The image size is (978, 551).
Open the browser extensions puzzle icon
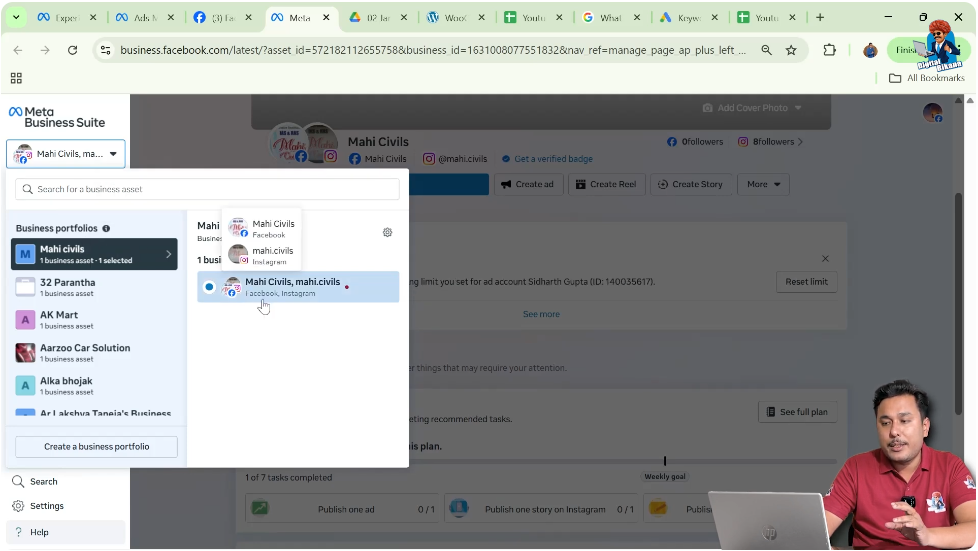(829, 50)
